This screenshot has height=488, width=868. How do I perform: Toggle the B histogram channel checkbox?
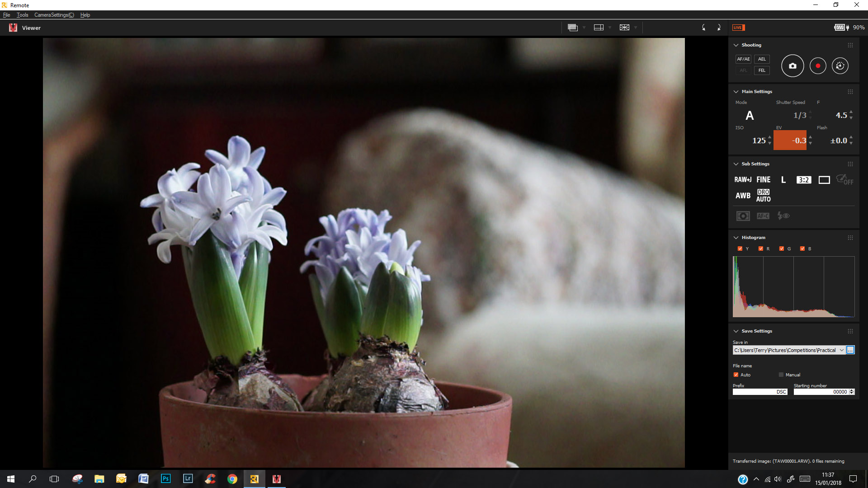[x=802, y=249]
